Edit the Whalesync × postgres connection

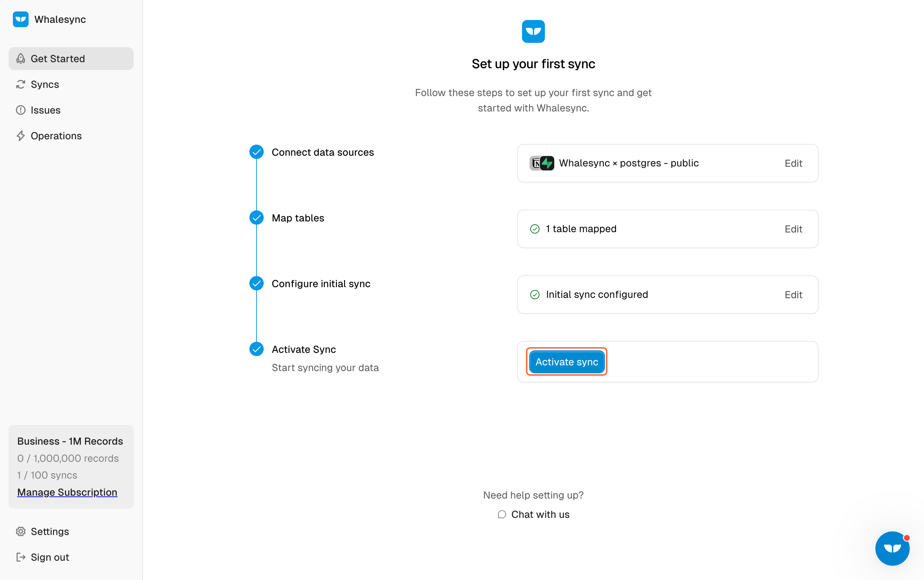pos(793,164)
